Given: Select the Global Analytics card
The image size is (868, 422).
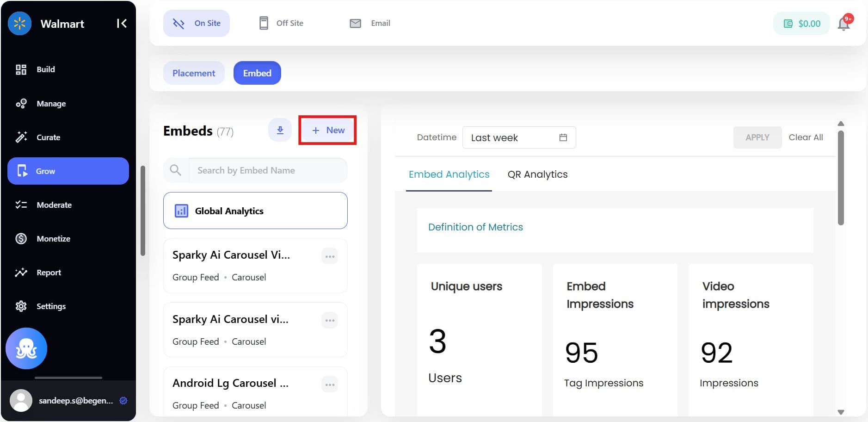Looking at the screenshot, I should point(255,211).
